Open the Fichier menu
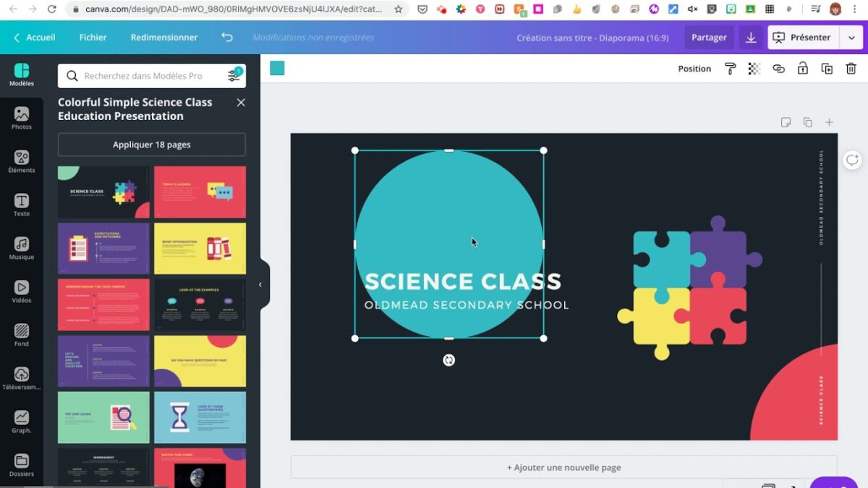Viewport: 868px width, 488px height. tap(93, 37)
